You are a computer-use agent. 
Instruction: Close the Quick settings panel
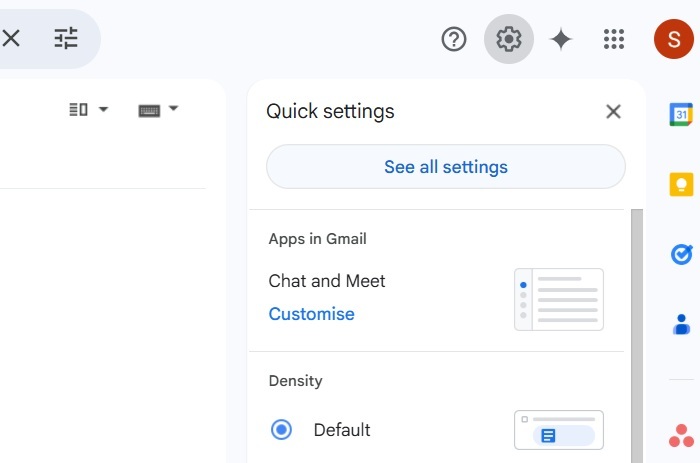click(x=613, y=112)
